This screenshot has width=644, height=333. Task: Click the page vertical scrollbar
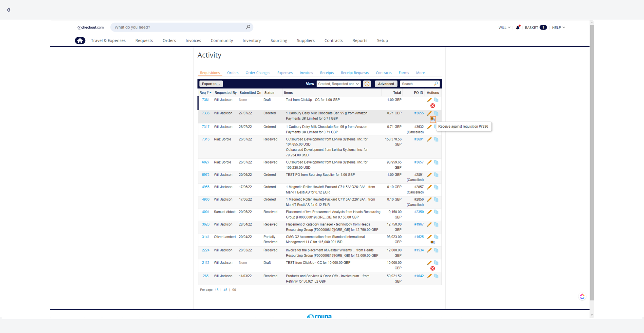point(592,162)
